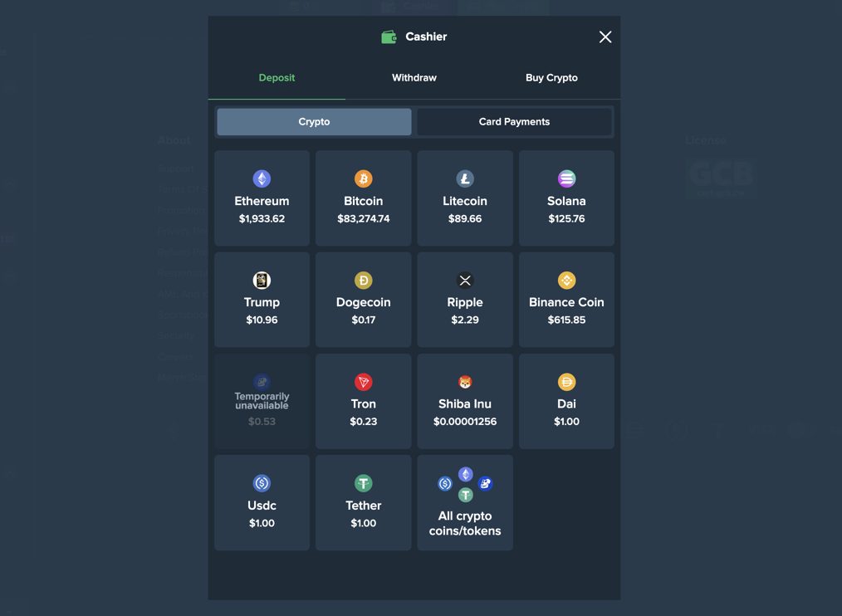Select the Shiba Inu label
This screenshot has height=616, width=842.
(465, 403)
